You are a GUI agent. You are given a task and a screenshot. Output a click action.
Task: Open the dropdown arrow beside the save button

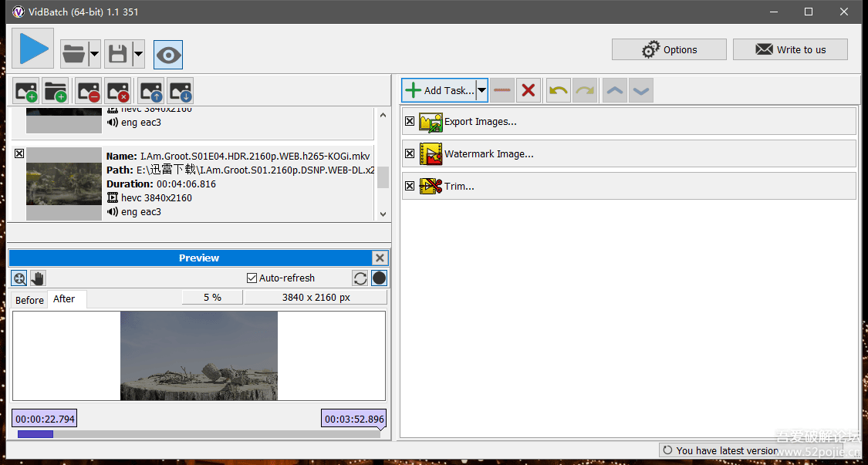tap(138, 54)
